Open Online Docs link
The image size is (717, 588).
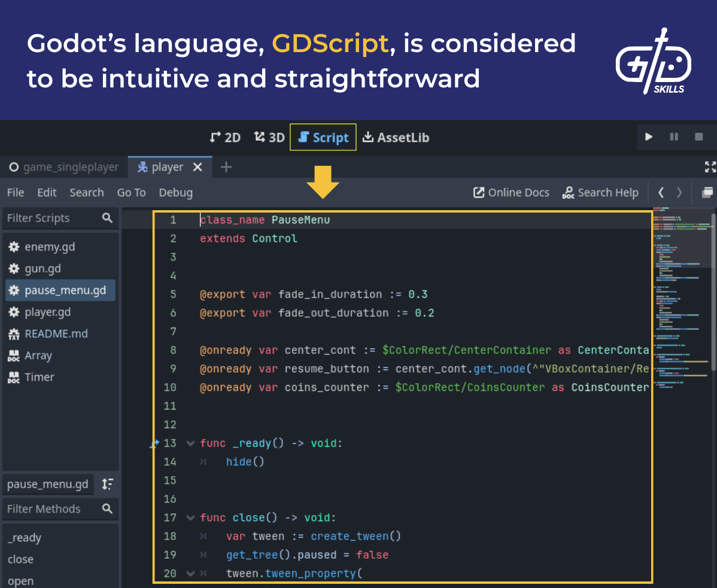pyautogui.click(x=511, y=192)
